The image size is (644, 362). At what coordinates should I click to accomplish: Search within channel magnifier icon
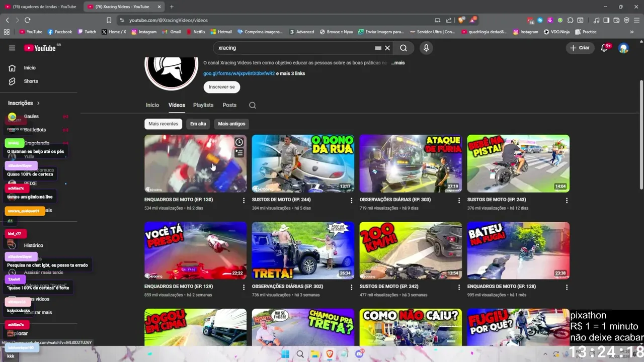253,105
